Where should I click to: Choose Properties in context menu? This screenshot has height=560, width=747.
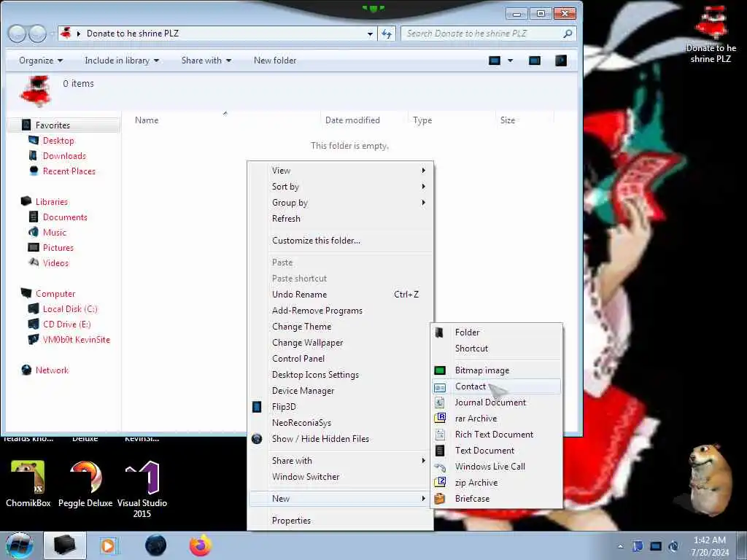340,521
